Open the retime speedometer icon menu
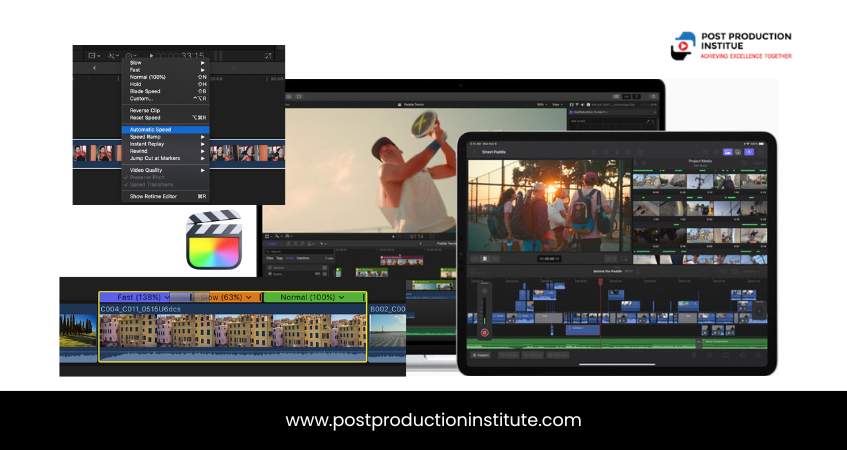Viewport: 847px width, 450px height. (x=132, y=55)
